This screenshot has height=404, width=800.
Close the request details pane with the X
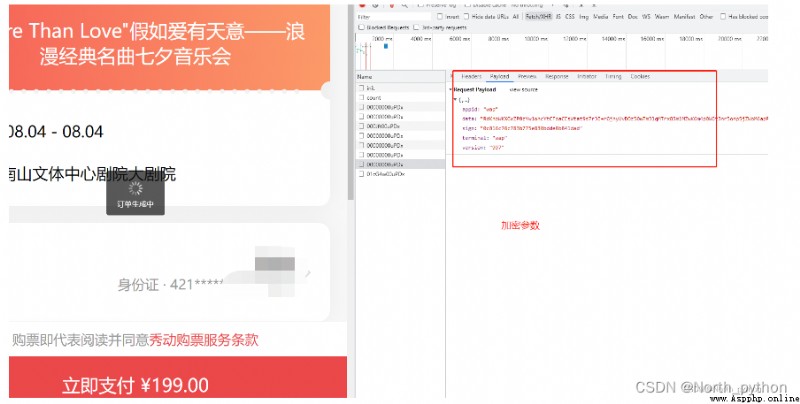[x=452, y=77]
